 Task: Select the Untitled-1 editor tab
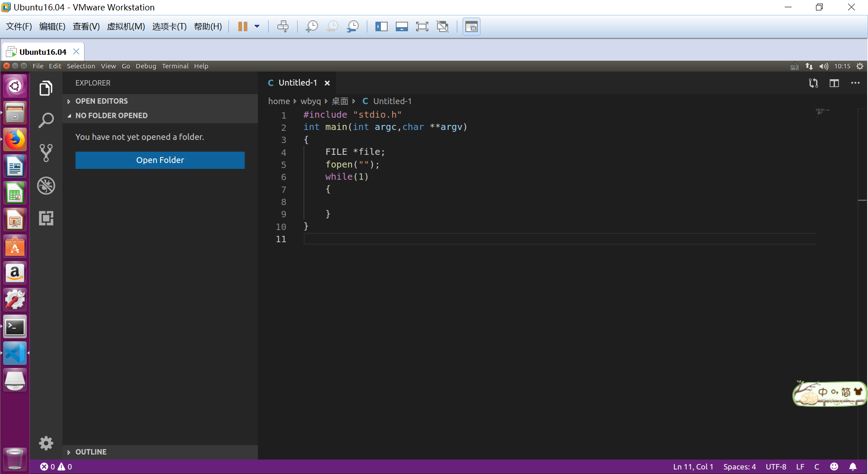(x=297, y=83)
